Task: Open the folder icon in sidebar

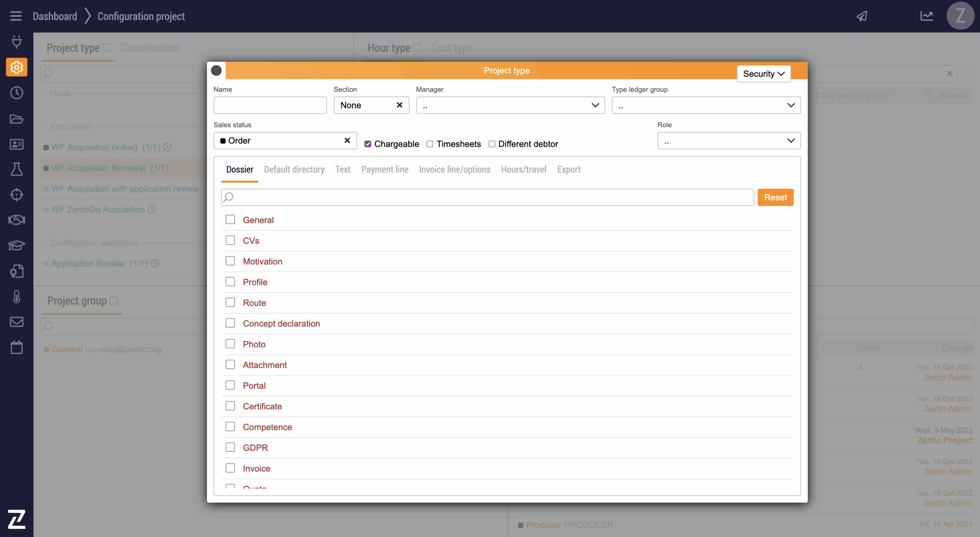Action: tap(16, 119)
